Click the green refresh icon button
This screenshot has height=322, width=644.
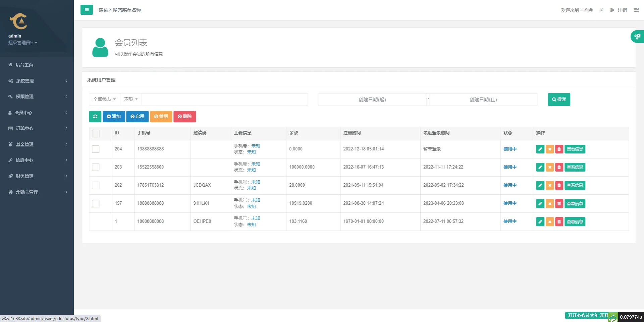tap(95, 117)
